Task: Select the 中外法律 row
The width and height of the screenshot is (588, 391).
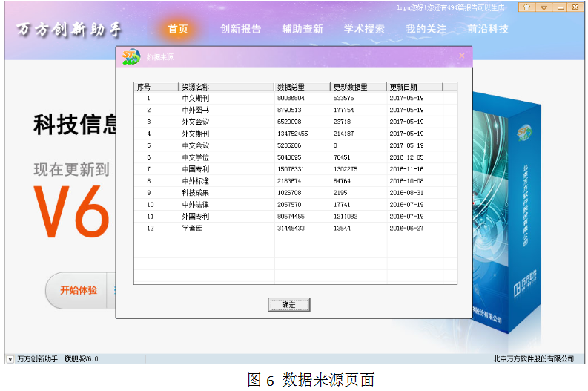Action: [296, 205]
